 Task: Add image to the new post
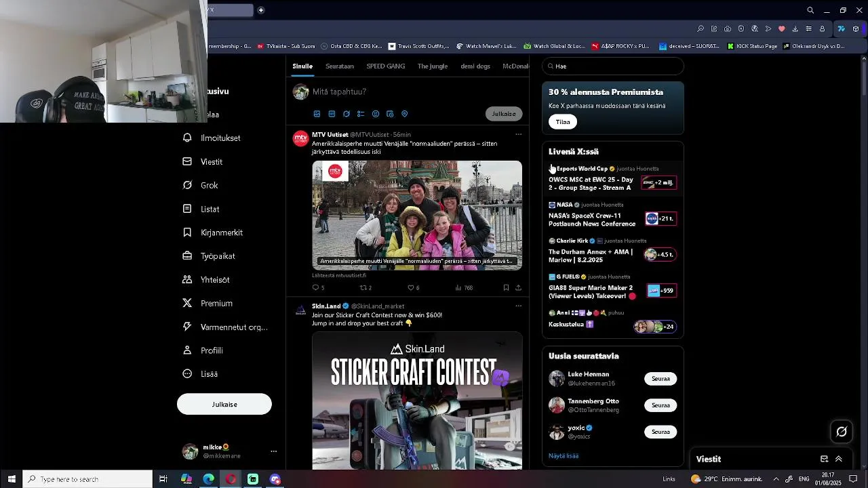(317, 114)
